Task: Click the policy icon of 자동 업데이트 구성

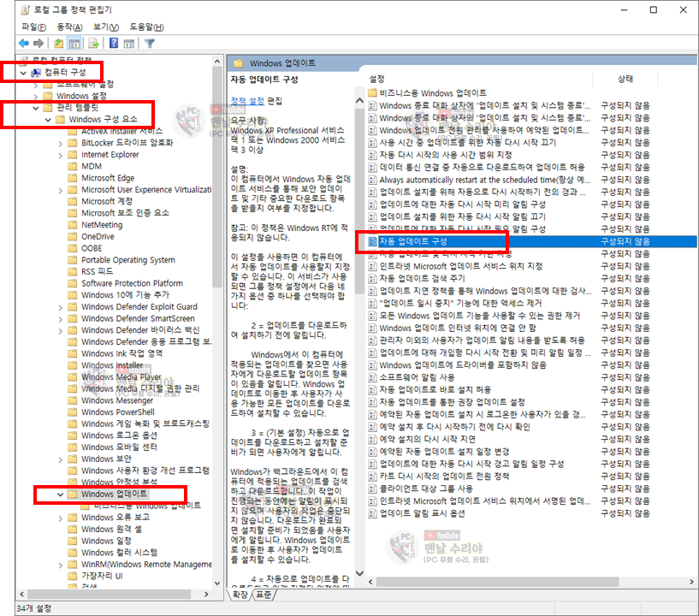Action: [373, 241]
